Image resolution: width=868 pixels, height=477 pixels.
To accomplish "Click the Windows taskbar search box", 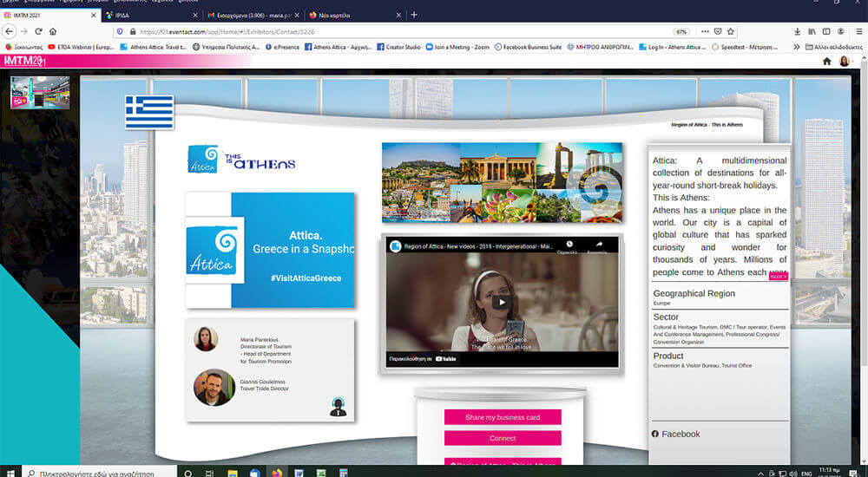I will (100, 474).
